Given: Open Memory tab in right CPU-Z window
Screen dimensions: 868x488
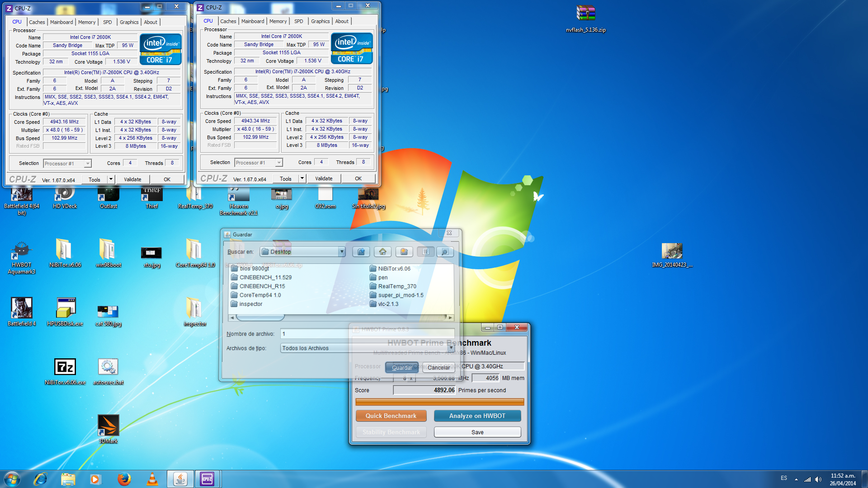Looking at the screenshot, I should (x=278, y=21).
